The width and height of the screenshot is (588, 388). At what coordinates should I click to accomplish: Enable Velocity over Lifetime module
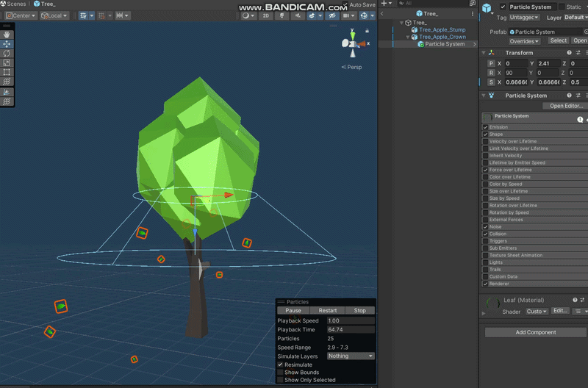(x=485, y=141)
